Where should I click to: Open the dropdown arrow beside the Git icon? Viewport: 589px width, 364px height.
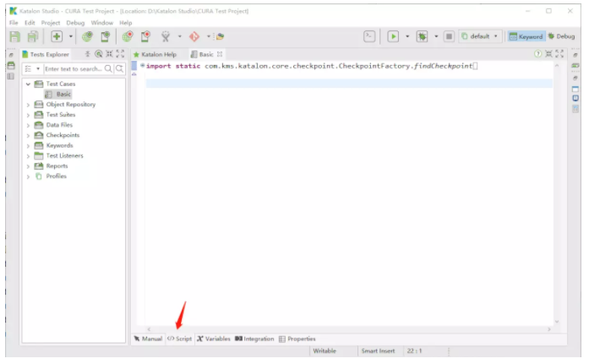(209, 36)
